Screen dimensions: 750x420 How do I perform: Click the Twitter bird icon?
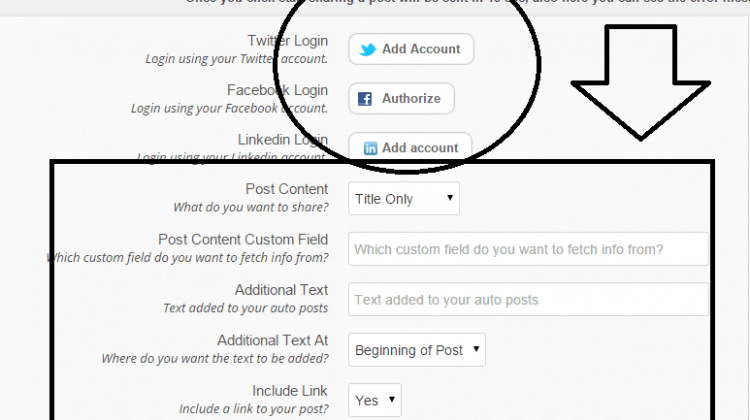367,49
